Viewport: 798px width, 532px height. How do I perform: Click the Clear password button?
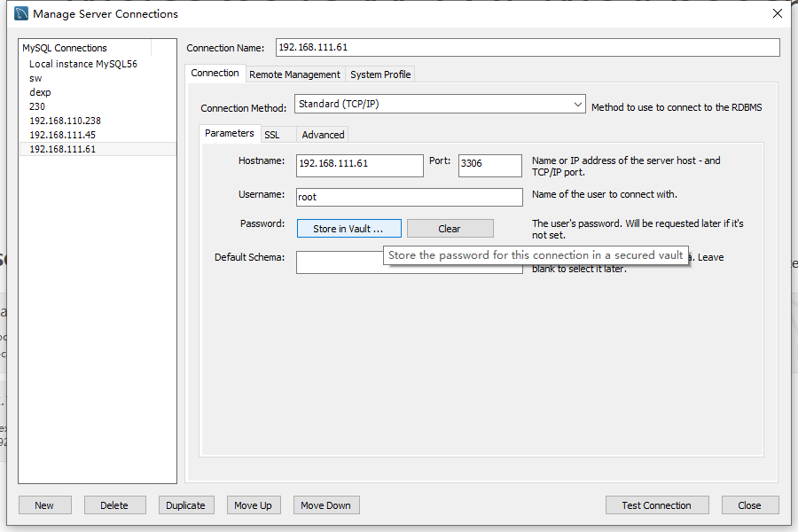point(450,229)
